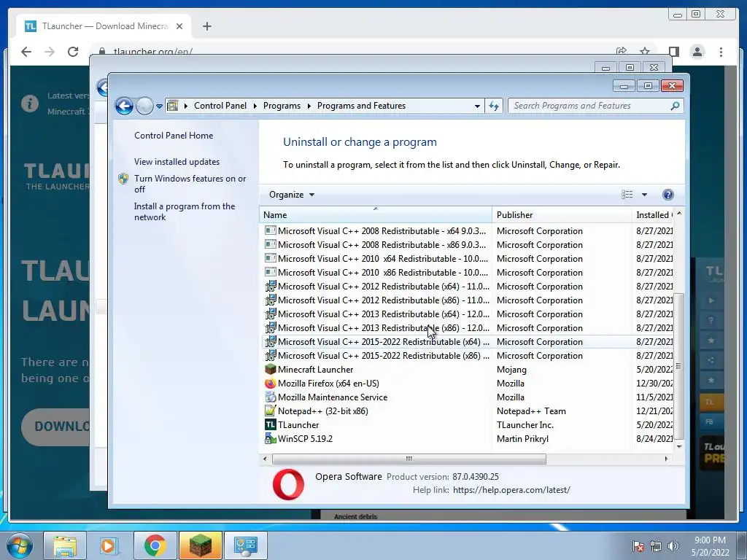Switch to Minecraft from the taskbar
747x560 pixels.
(200, 545)
